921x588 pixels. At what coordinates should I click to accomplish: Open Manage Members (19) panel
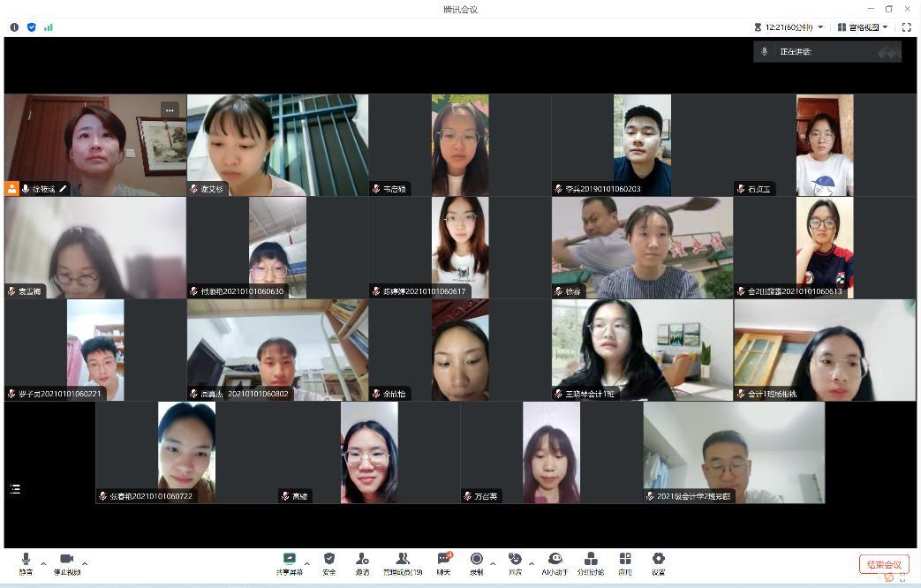coord(402,562)
